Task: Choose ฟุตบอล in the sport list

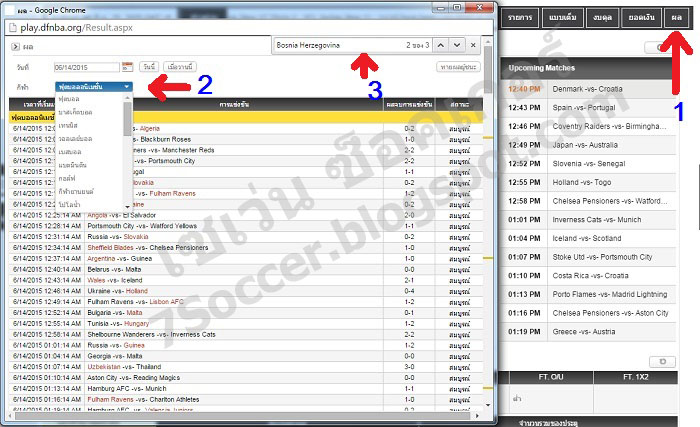Action: [x=69, y=99]
